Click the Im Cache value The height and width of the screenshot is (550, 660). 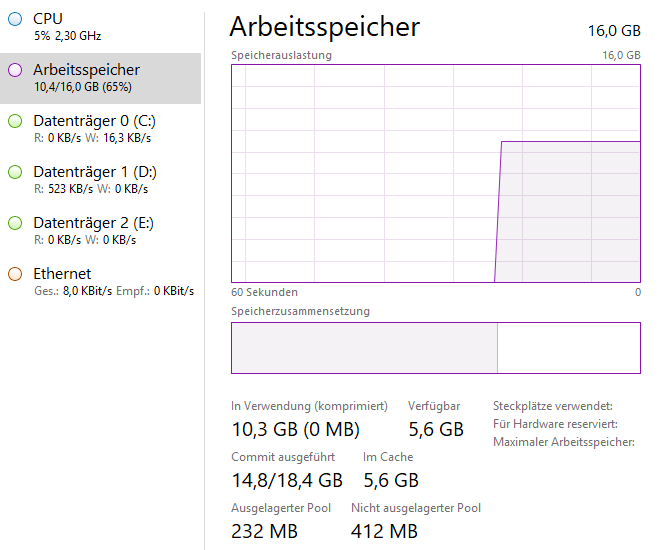pyautogui.click(x=390, y=481)
